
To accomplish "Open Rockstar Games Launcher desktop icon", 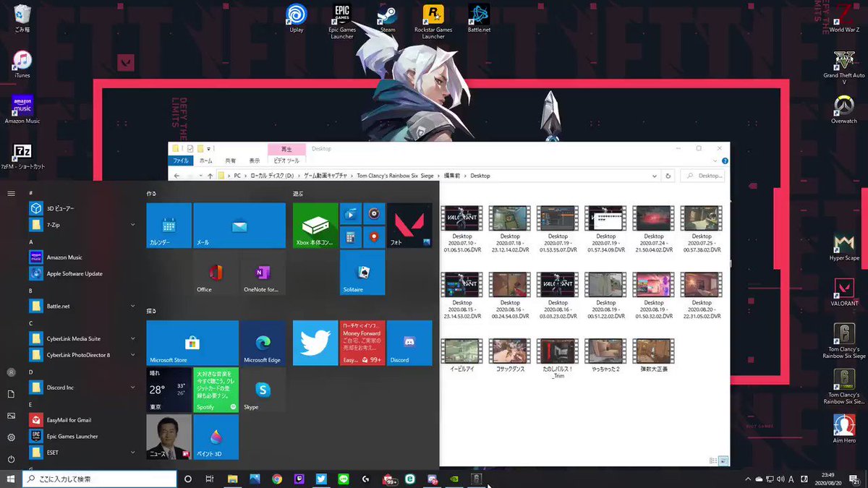I will point(433,20).
